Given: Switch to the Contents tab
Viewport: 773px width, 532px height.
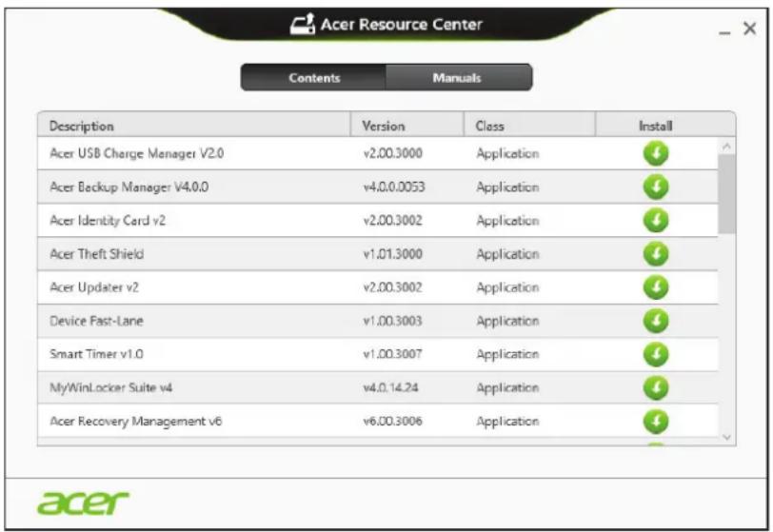Looking at the screenshot, I should [314, 78].
